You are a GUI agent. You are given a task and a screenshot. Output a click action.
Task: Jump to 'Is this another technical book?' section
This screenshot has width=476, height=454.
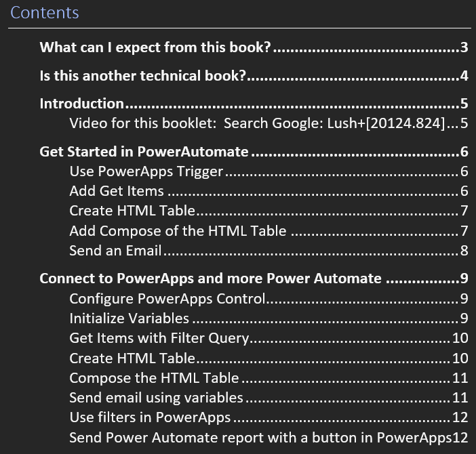142,75
